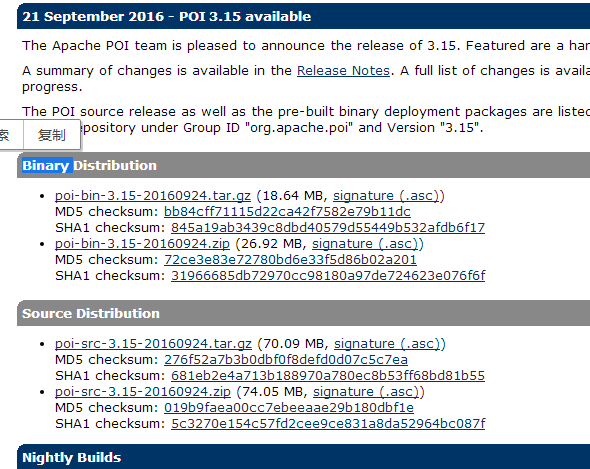The width and height of the screenshot is (590, 469).
Task: Click the highlighted Binary word in heading
Action: (x=47, y=166)
